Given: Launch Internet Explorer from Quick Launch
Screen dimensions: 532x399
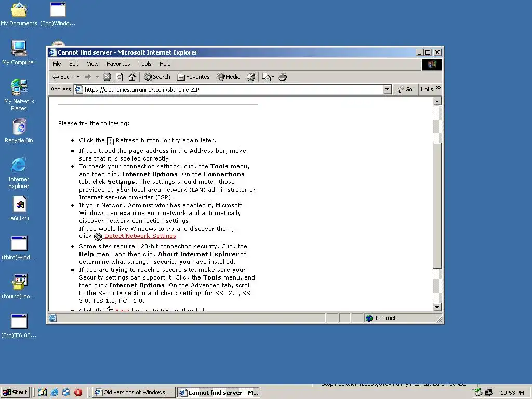Looking at the screenshot, I should (x=54, y=392).
